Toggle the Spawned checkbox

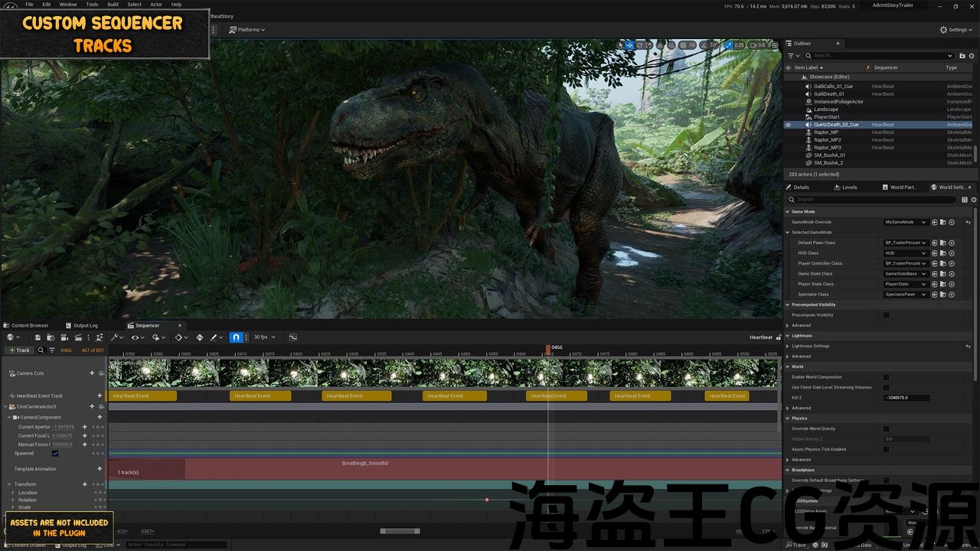click(x=55, y=454)
